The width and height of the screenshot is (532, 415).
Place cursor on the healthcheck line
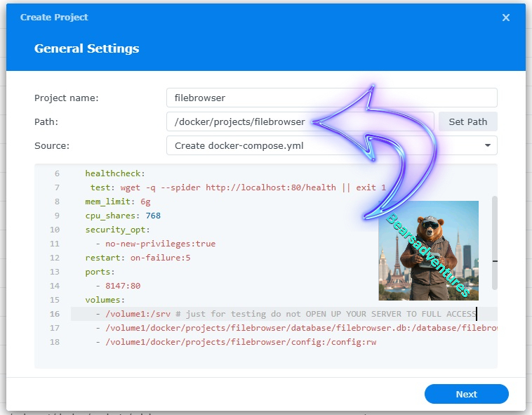coord(114,173)
